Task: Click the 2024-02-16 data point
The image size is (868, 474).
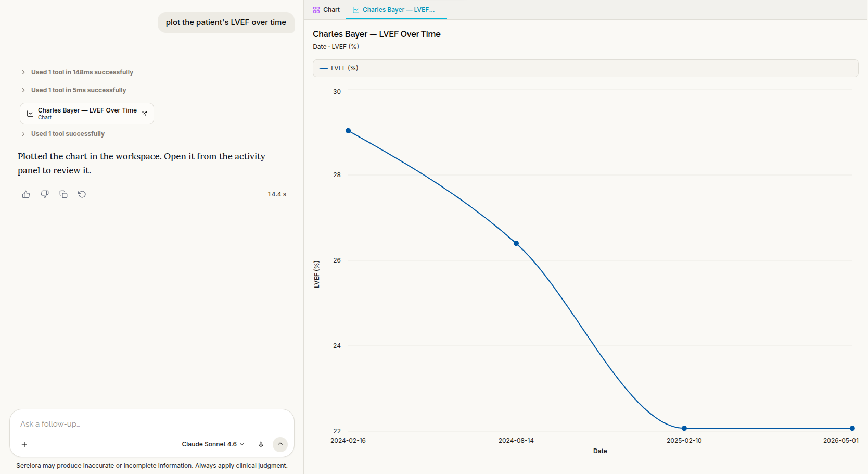Action: coord(348,131)
